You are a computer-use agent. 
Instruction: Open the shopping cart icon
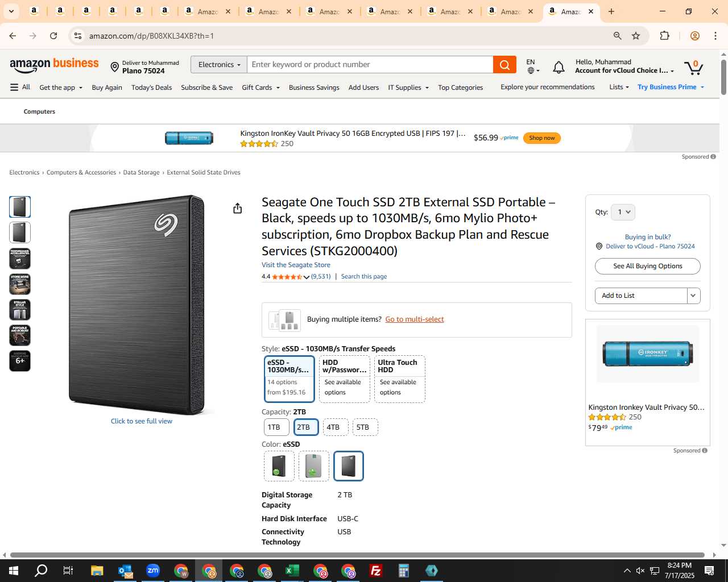(693, 67)
